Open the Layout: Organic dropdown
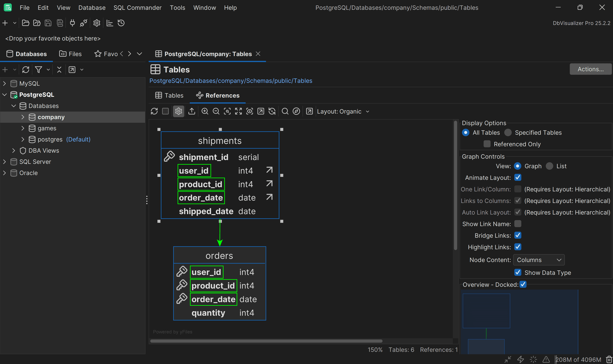Viewport: 613px width, 364px height. [x=343, y=111]
